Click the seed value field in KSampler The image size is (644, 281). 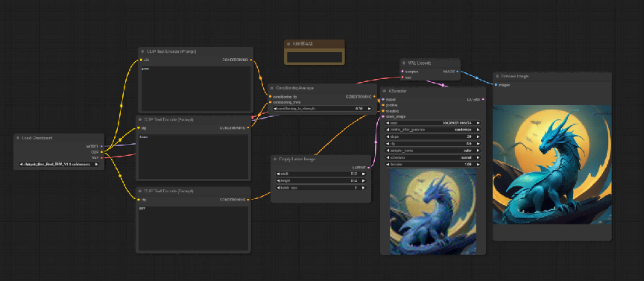(433, 122)
